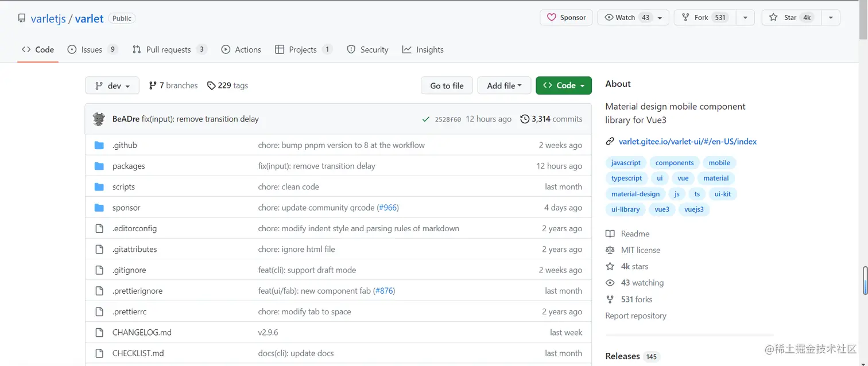Viewport: 868px width, 366px height.
Task: Open the CHANGELOG.md file name
Action: click(142, 332)
